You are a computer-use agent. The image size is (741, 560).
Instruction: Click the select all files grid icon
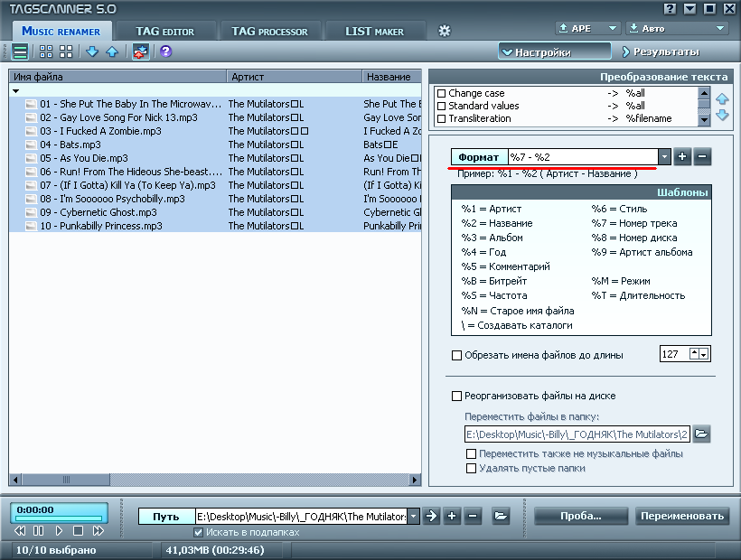click(46, 51)
